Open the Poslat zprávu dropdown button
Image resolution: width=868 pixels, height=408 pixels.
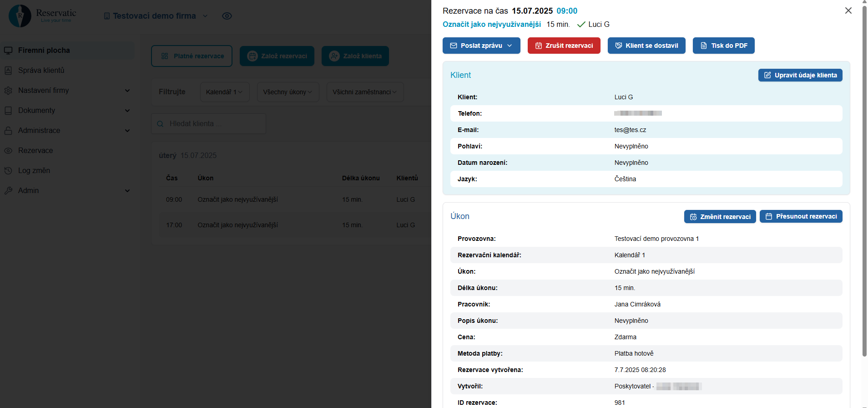(x=481, y=46)
